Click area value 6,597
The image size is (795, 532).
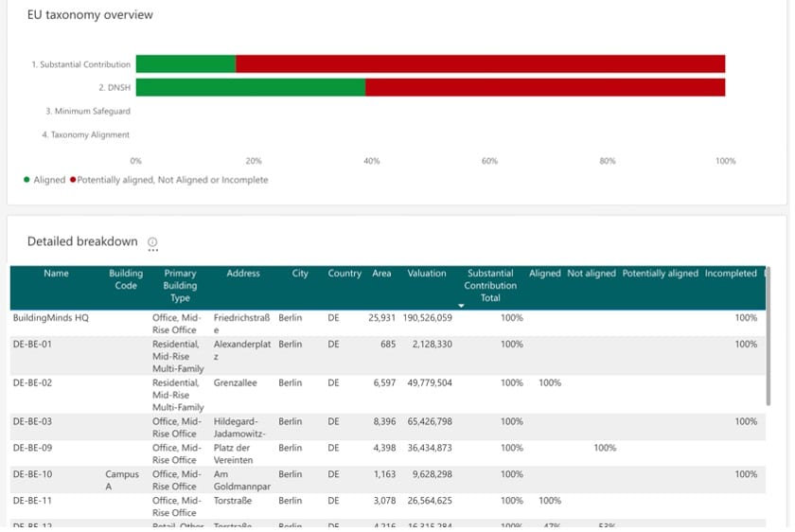coord(384,382)
